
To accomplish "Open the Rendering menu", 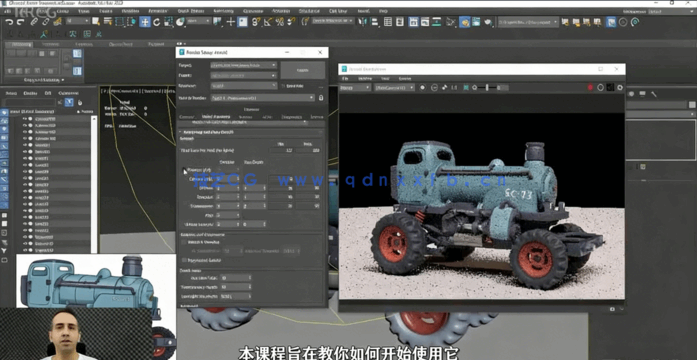I will tap(224, 11).
